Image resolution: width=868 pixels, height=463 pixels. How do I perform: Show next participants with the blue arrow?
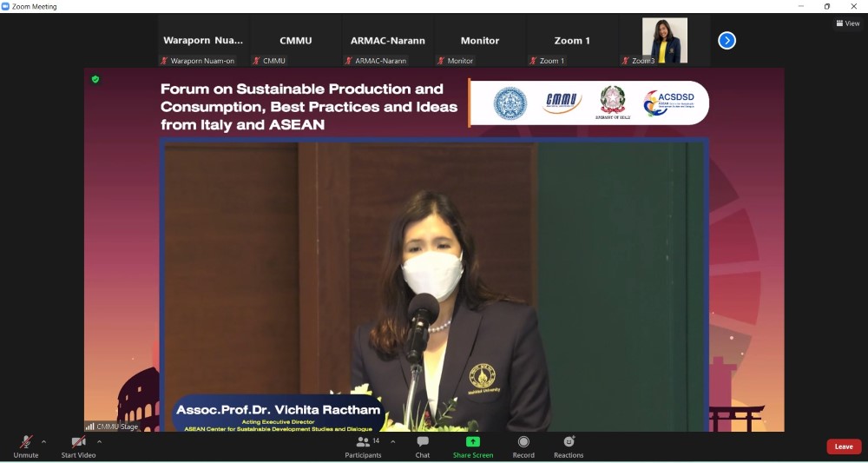(x=727, y=40)
